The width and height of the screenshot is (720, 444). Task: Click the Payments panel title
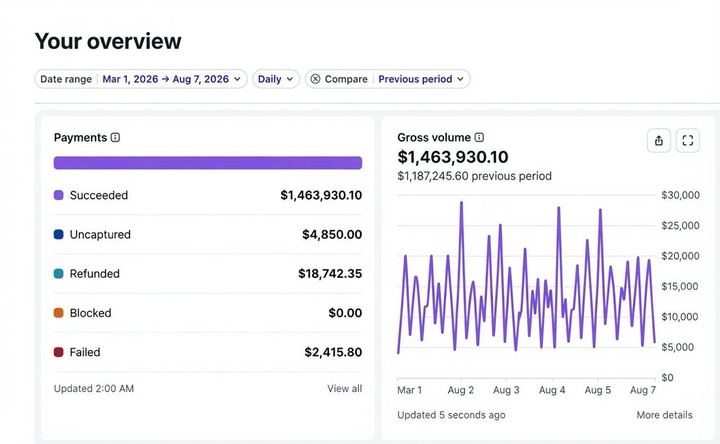tap(80, 137)
